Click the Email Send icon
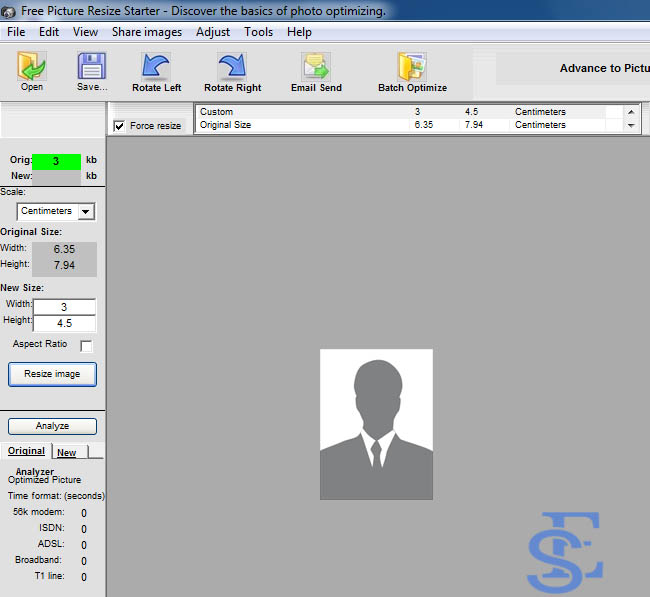 (x=316, y=67)
